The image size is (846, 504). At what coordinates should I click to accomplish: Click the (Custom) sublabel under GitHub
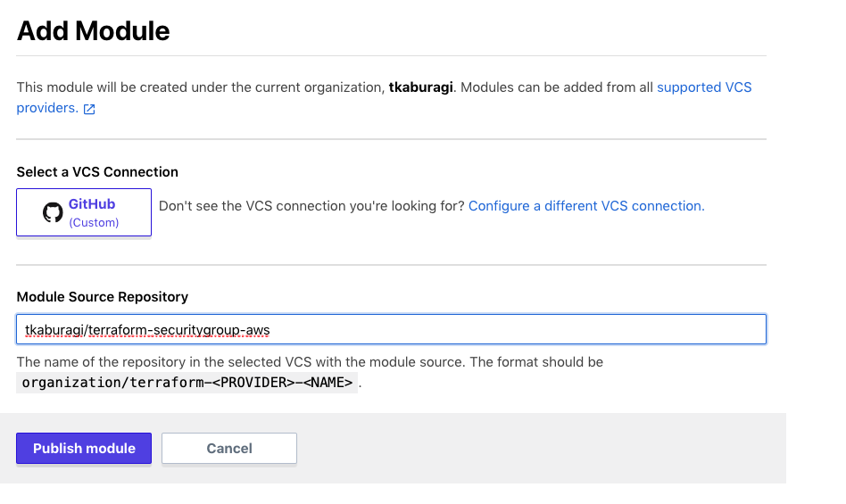point(94,222)
